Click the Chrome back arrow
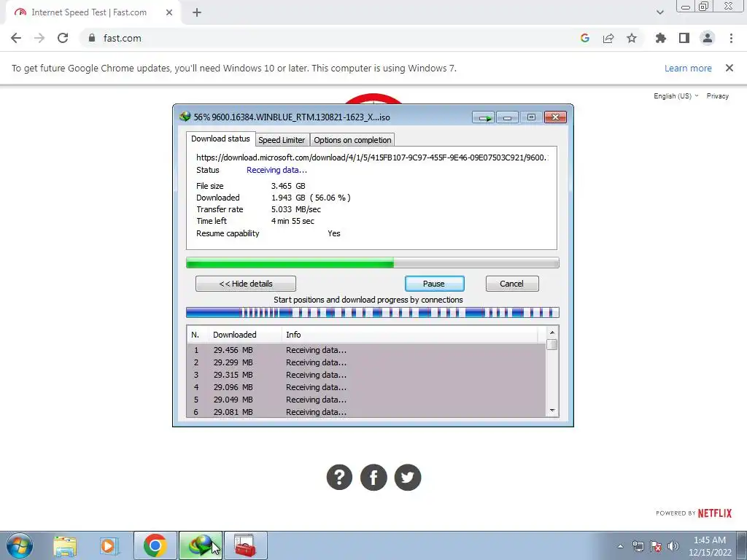747x560 pixels. tap(16, 38)
